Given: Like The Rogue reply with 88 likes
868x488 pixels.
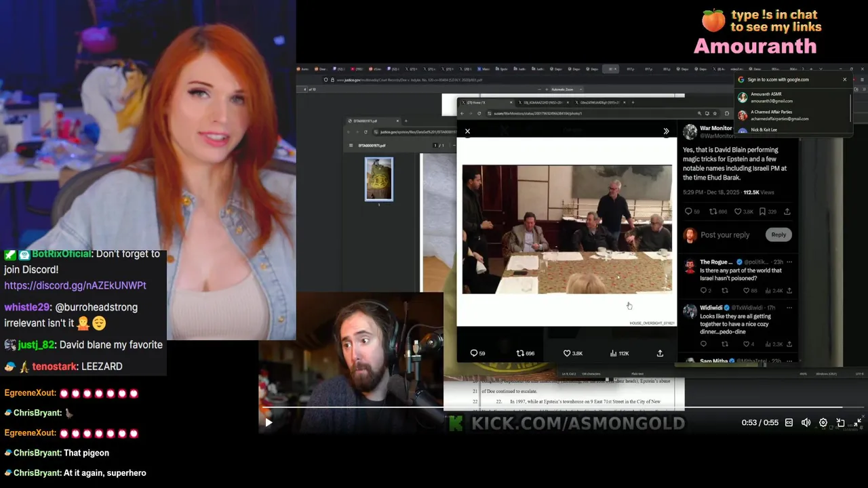Looking at the screenshot, I should coord(749,291).
